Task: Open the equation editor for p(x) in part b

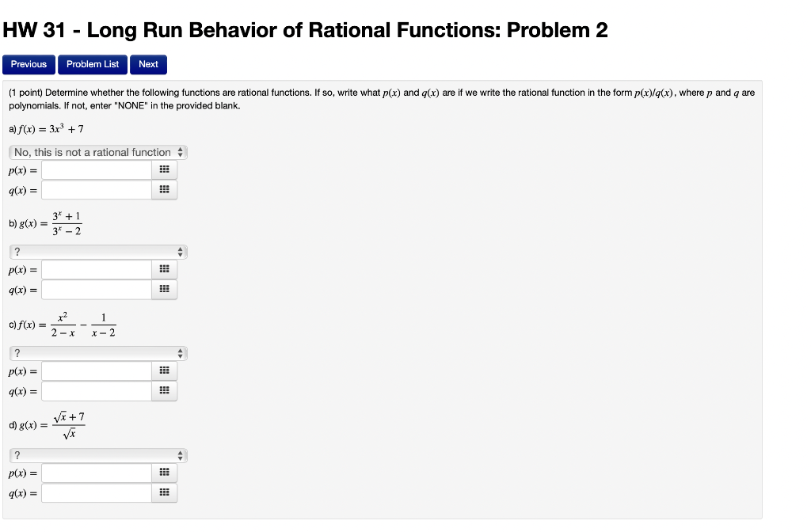Action: (164, 269)
